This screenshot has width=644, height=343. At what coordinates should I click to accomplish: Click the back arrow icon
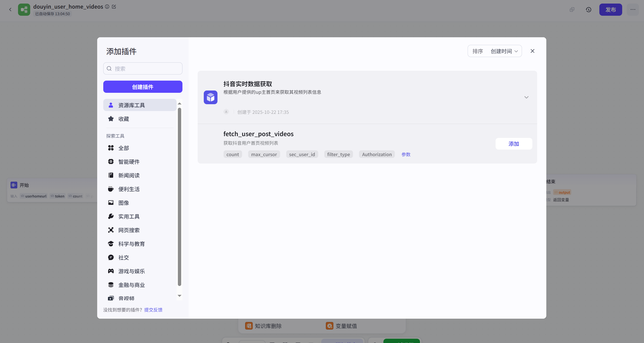10,10
